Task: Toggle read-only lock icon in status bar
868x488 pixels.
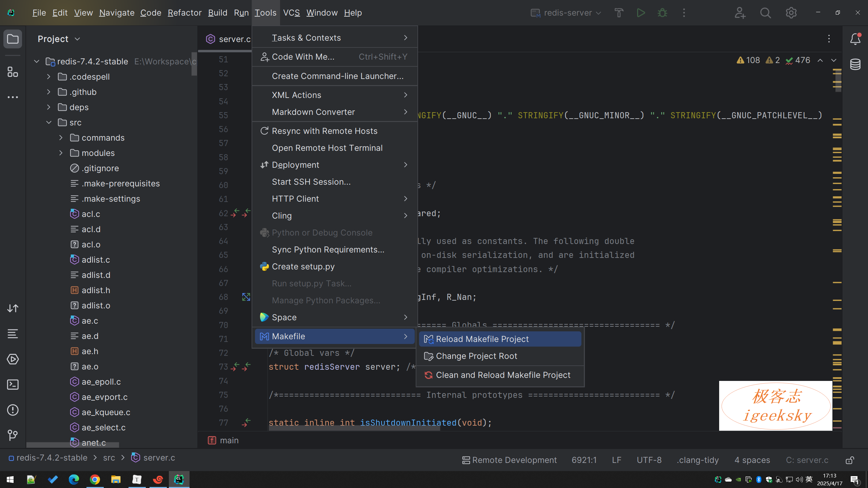Action: click(x=849, y=460)
